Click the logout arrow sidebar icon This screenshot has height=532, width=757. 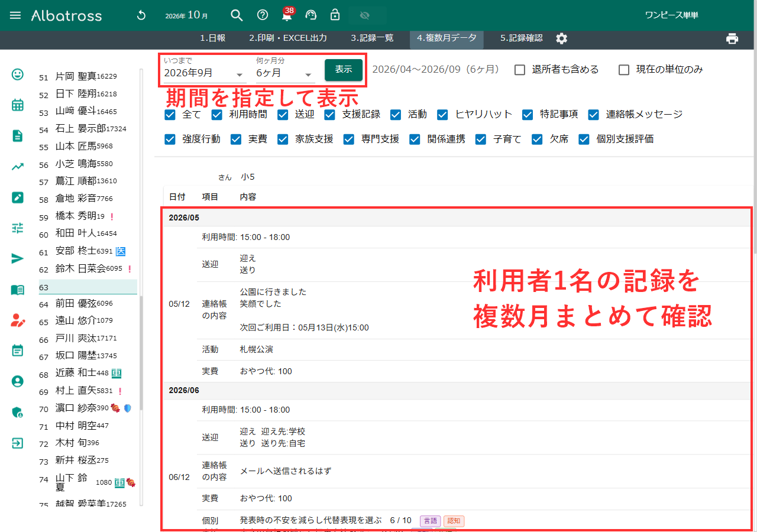coord(18,443)
